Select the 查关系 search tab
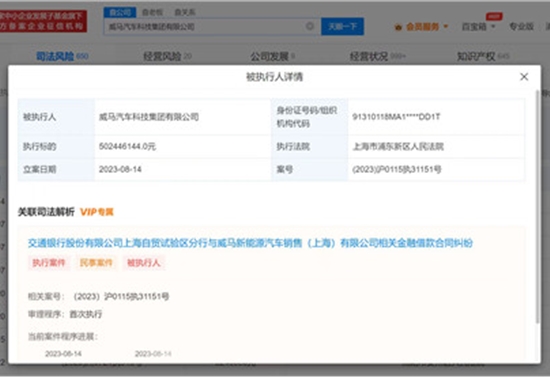This screenshot has width=550, height=378. tap(185, 12)
